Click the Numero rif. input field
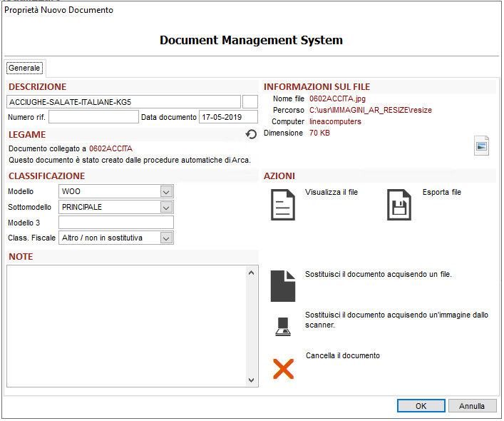 (93, 117)
